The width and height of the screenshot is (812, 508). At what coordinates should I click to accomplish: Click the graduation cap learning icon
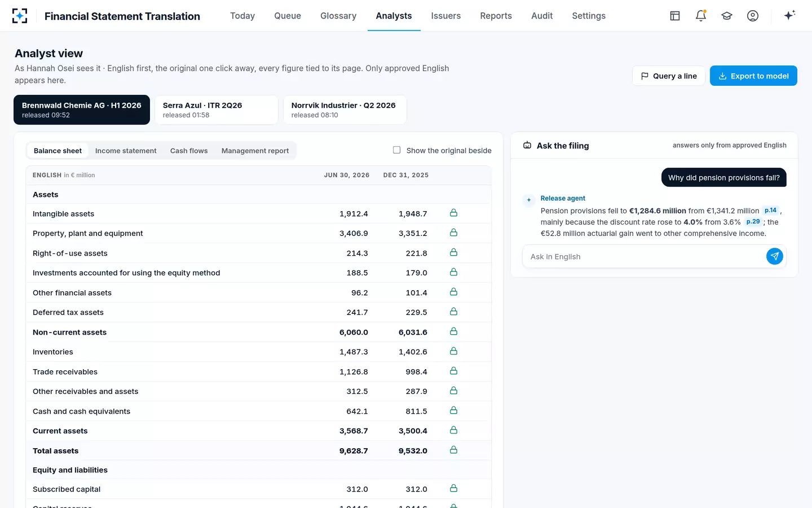[x=727, y=16]
